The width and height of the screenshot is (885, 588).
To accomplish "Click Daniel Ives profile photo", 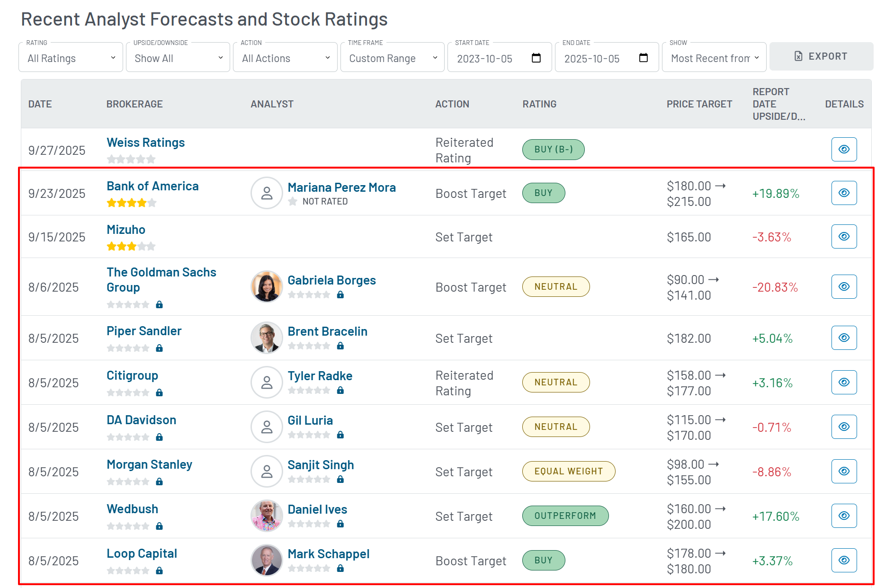I will (267, 516).
